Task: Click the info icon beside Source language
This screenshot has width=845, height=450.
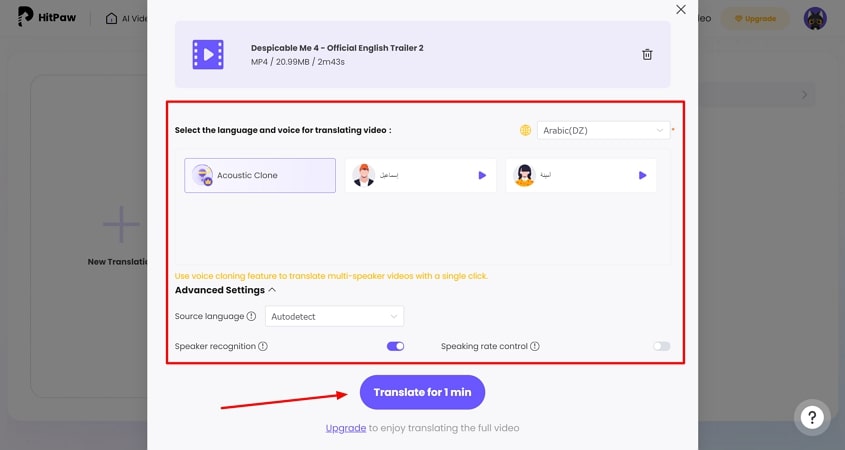Action: pos(251,316)
